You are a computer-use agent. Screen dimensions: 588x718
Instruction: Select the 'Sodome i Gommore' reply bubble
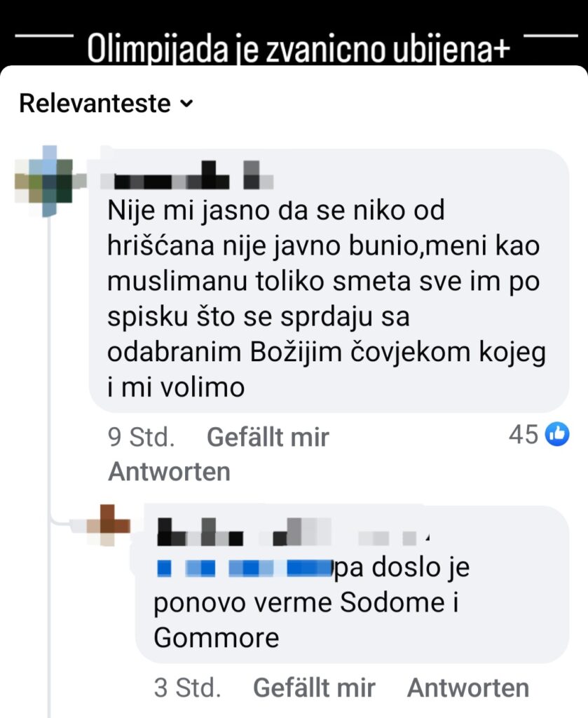(353, 584)
